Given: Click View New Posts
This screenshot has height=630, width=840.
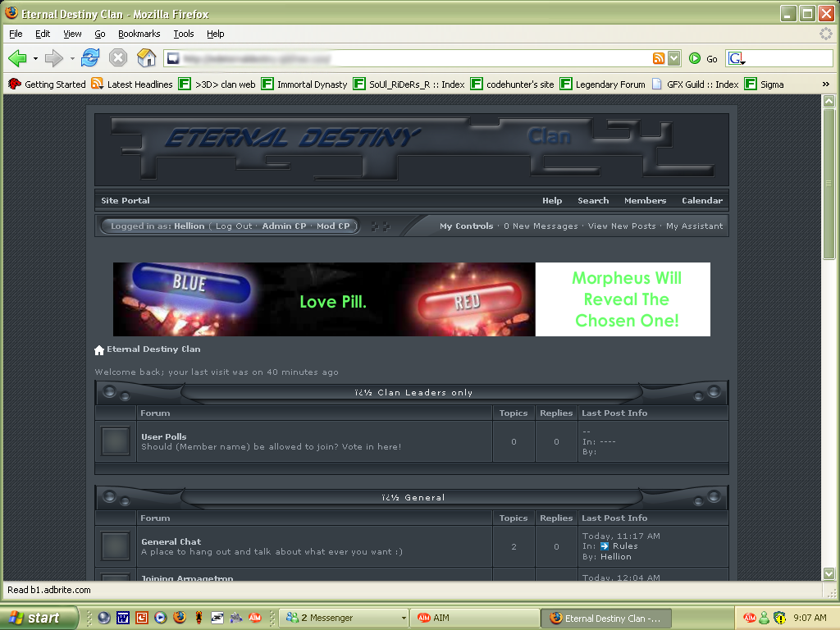Looking at the screenshot, I should 622,226.
